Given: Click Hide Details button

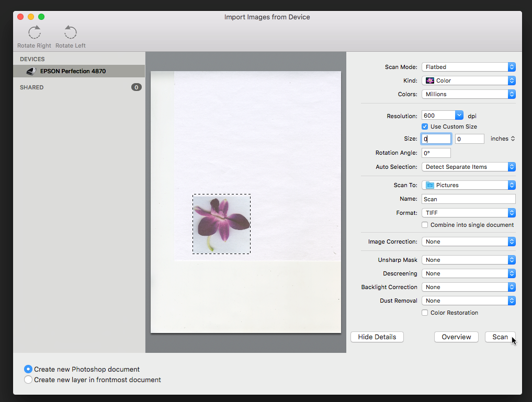Looking at the screenshot, I should coord(377,337).
